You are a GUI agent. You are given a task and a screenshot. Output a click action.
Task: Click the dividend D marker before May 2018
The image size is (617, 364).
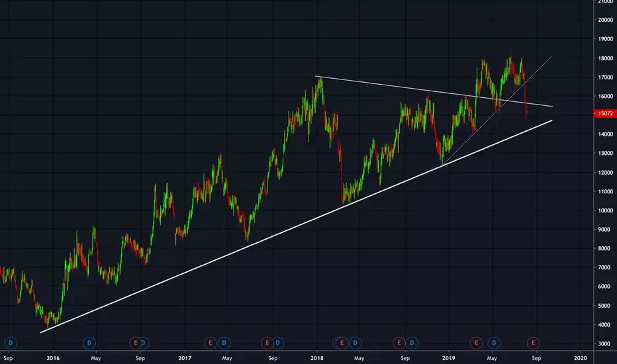click(x=355, y=343)
